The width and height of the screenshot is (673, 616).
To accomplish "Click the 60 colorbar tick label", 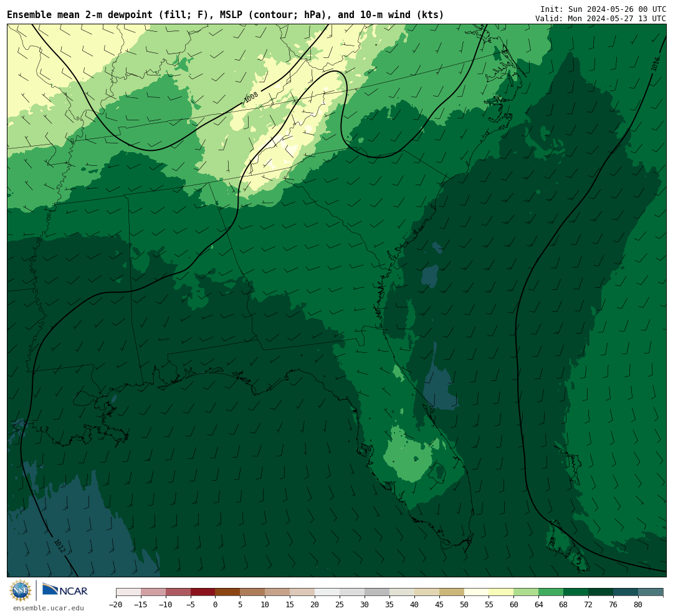I will point(514,604).
